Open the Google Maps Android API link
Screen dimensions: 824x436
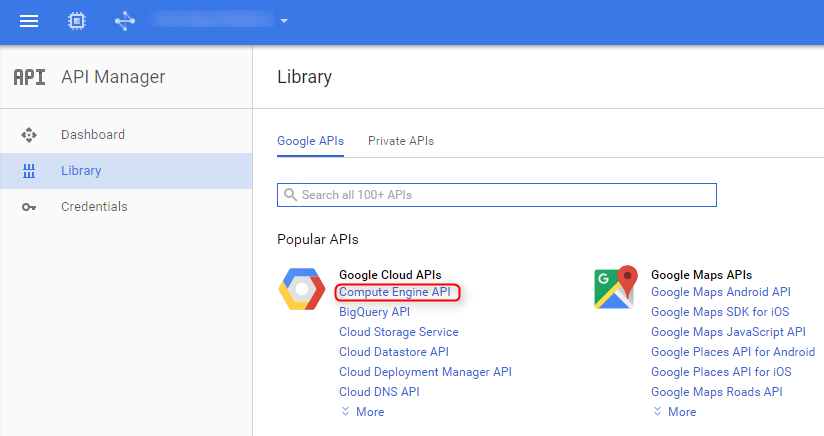[x=720, y=292]
